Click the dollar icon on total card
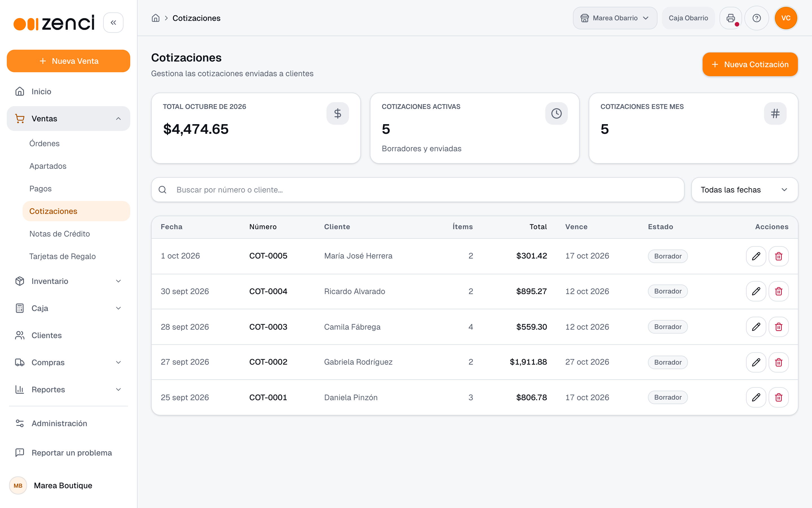This screenshot has width=812, height=508. click(337, 113)
